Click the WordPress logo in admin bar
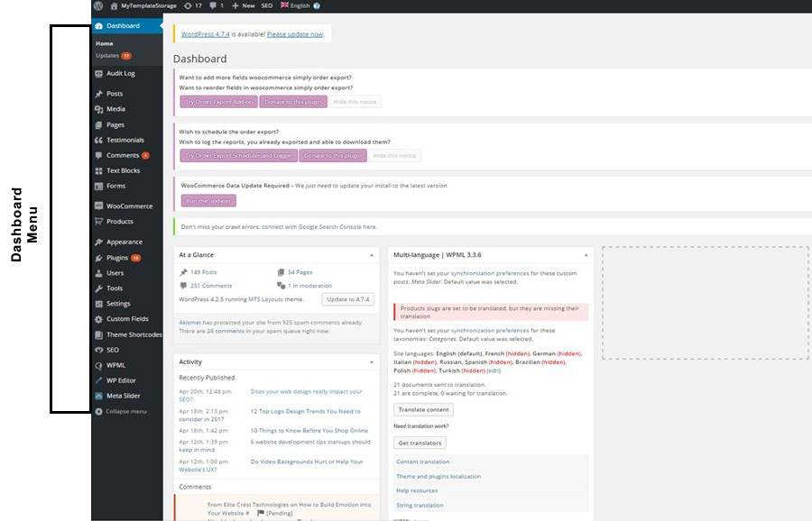Screen dimensions: 812x521 [x=98, y=5]
